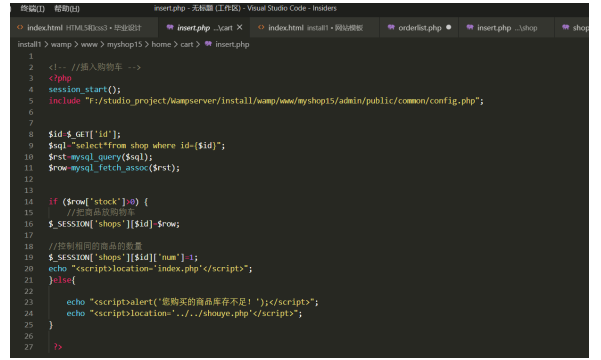Click the PHP icon in the breadcrumb
The image size is (601, 360).
(x=208, y=44)
